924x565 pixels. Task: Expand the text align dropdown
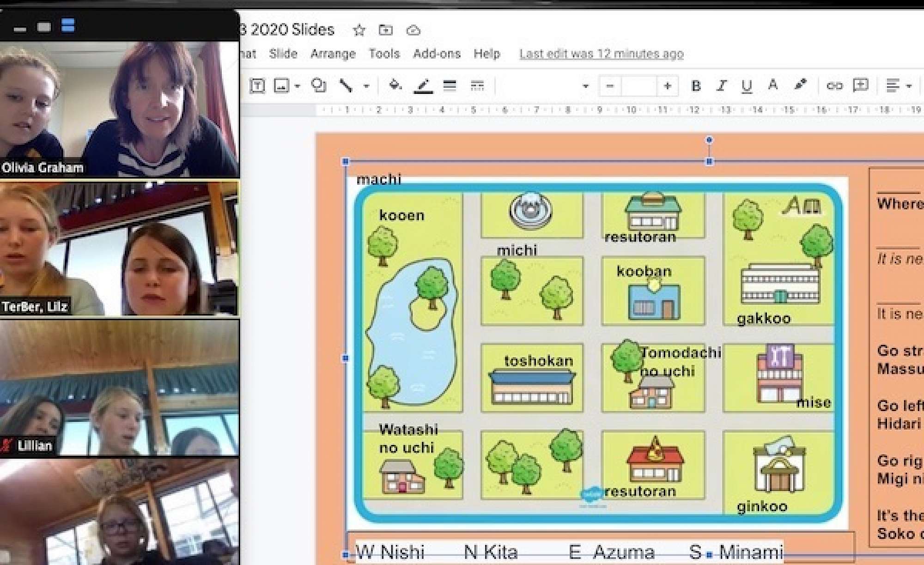point(909,86)
